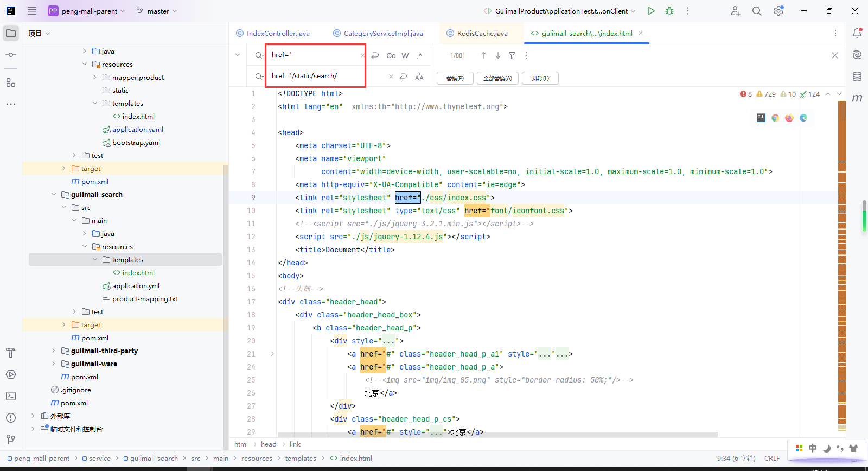
Task: Open application.yml under gulimall-search
Action: click(x=136, y=286)
